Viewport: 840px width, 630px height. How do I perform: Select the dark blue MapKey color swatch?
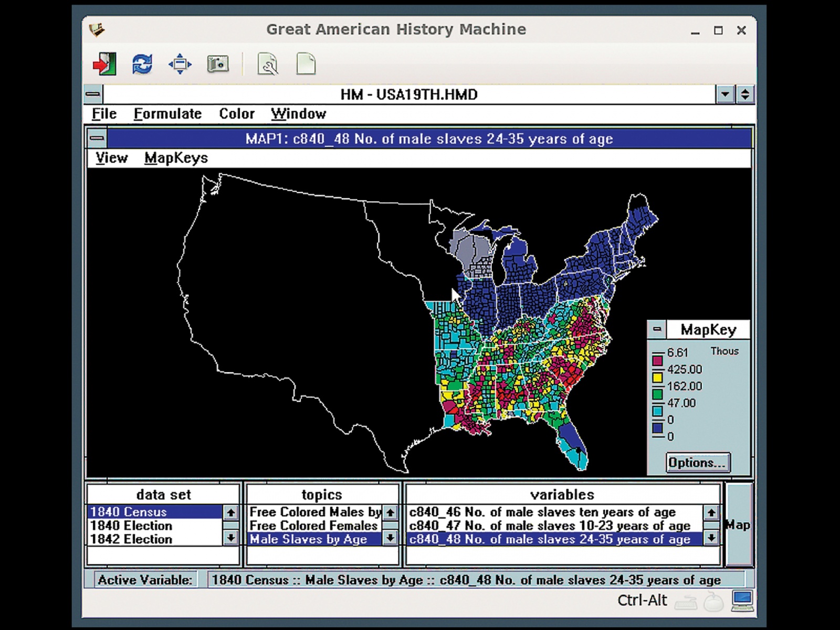[x=657, y=428]
